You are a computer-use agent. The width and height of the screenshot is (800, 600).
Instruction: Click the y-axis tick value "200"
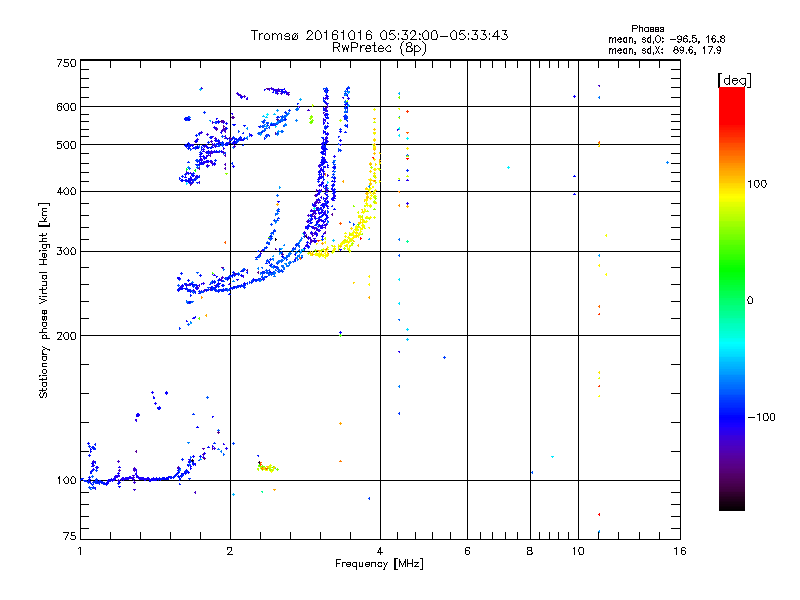pos(66,336)
